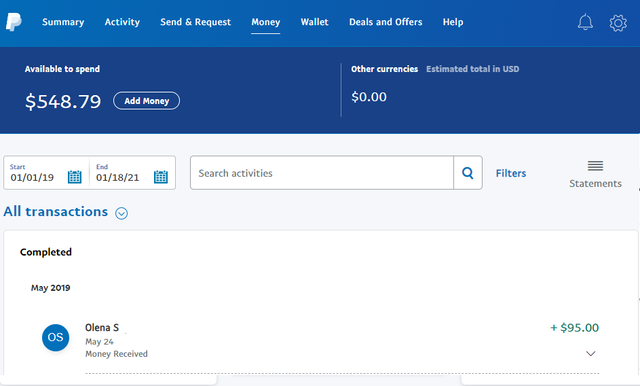Click the Other currencies label
The height and width of the screenshot is (386, 640).
click(x=384, y=69)
